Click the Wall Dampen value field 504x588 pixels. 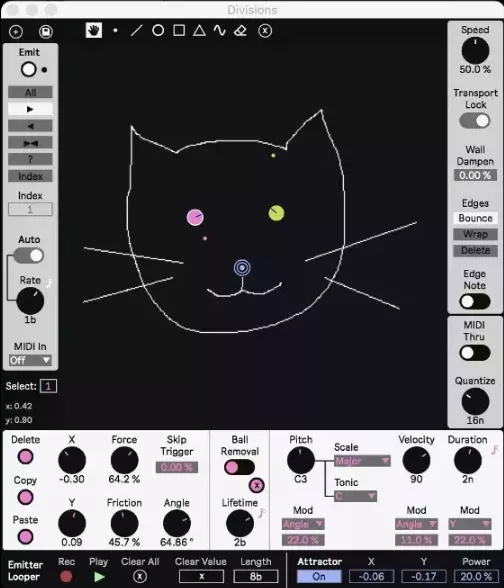[475, 175]
